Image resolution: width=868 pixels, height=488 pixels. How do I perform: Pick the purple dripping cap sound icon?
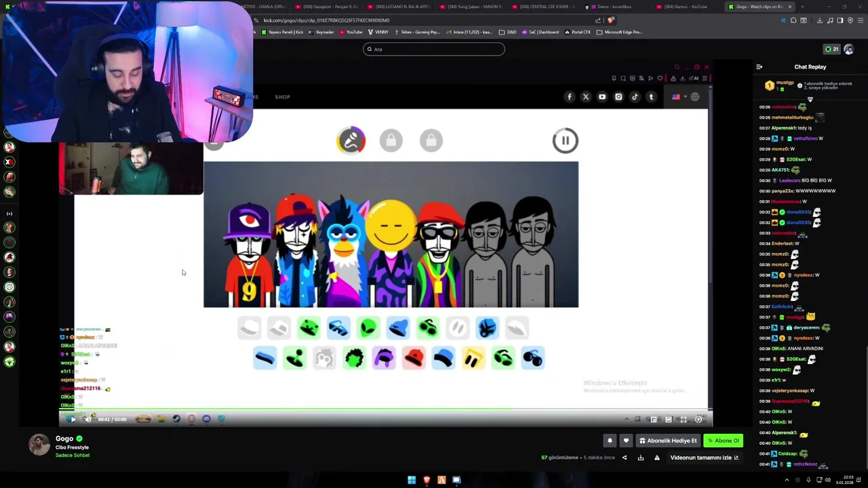coord(384,358)
